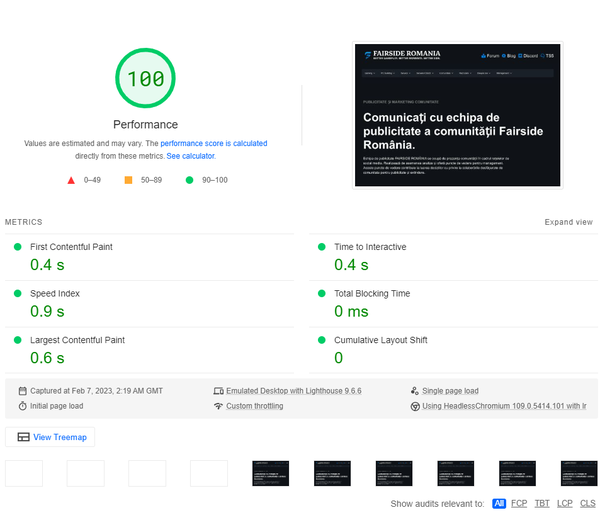600x515 pixels.
Task: Select the Cumulative Layout Shift label
Action: click(x=380, y=340)
